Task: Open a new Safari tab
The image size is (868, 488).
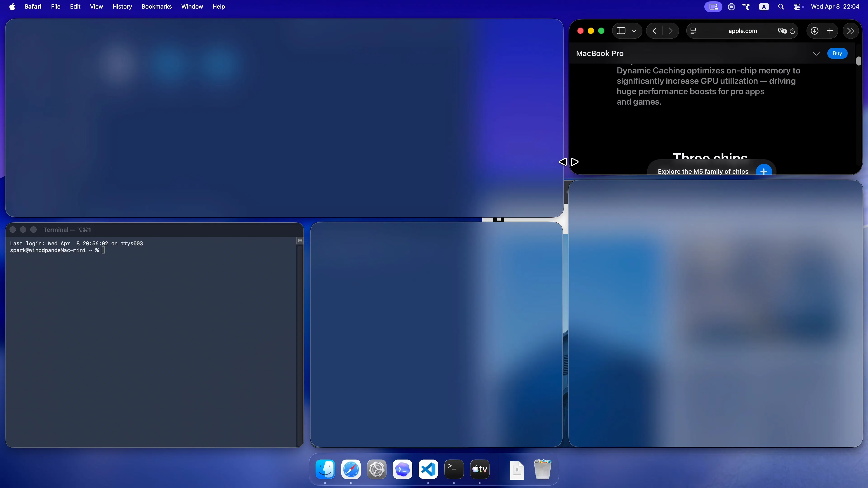Action: [x=830, y=31]
